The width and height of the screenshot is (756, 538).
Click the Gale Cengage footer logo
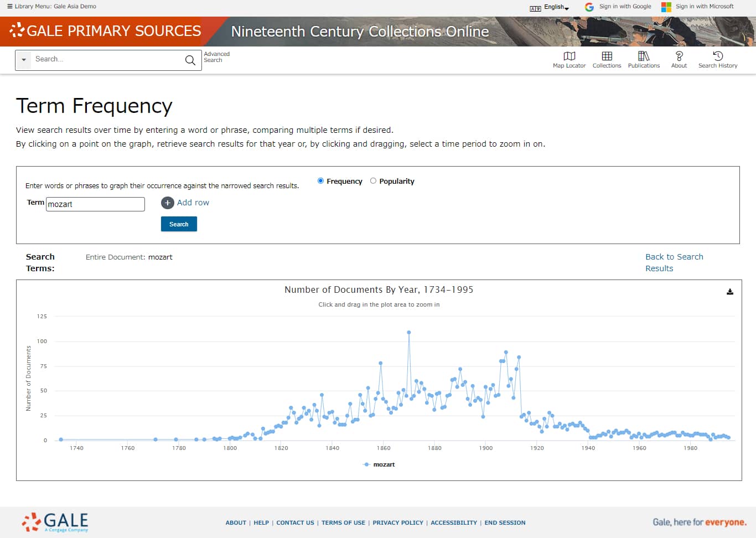[x=55, y=522]
